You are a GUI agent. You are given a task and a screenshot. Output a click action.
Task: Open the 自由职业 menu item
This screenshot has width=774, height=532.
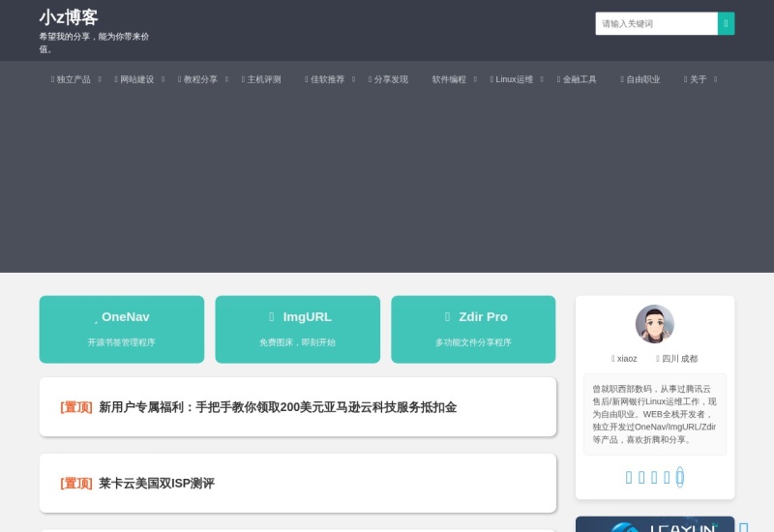[x=640, y=79]
